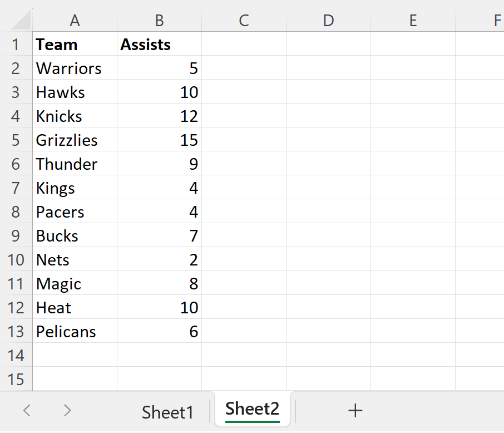Select row 13 header
This screenshot has width=504, height=433.
[x=16, y=331]
